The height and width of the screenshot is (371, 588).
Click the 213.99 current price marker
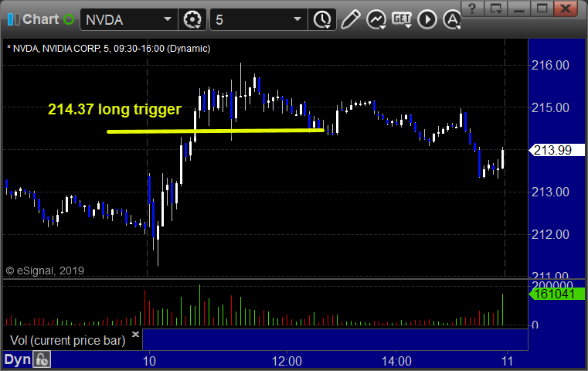(556, 150)
